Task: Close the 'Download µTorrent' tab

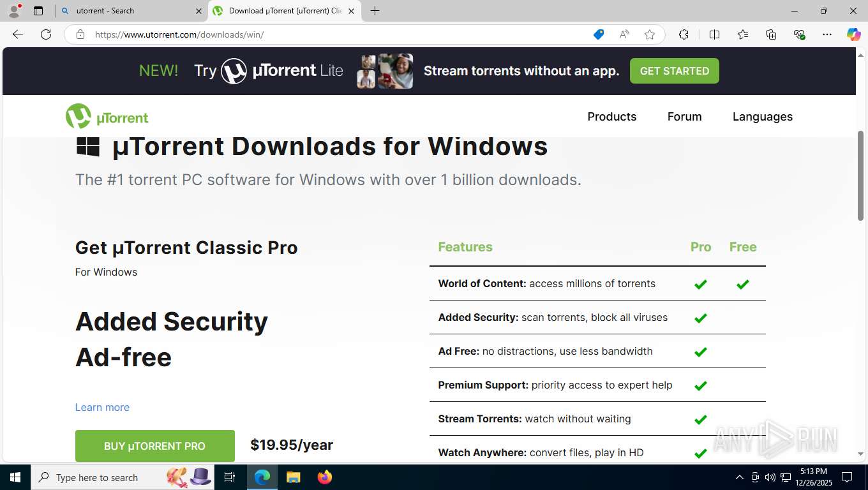Action: [351, 11]
